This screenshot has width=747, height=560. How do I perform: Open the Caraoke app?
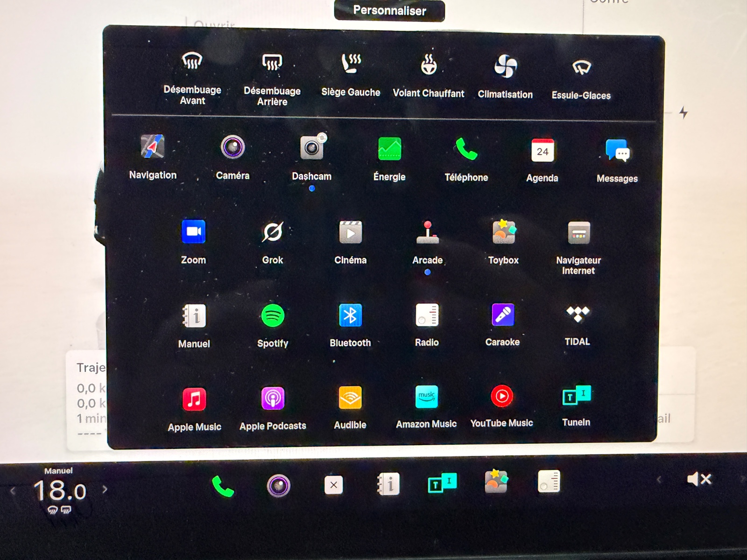pyautogui.click(x=502, y=315)
